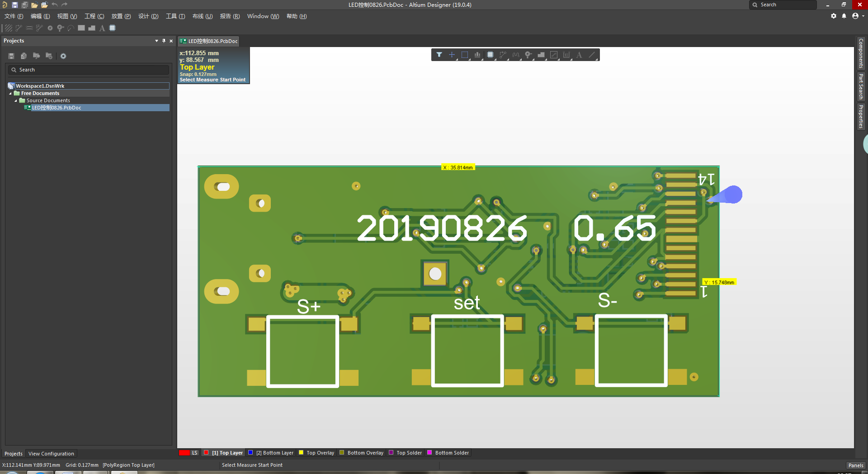Click the Save icon in the title bar
The image size is (868, 474).
[14, 5]
